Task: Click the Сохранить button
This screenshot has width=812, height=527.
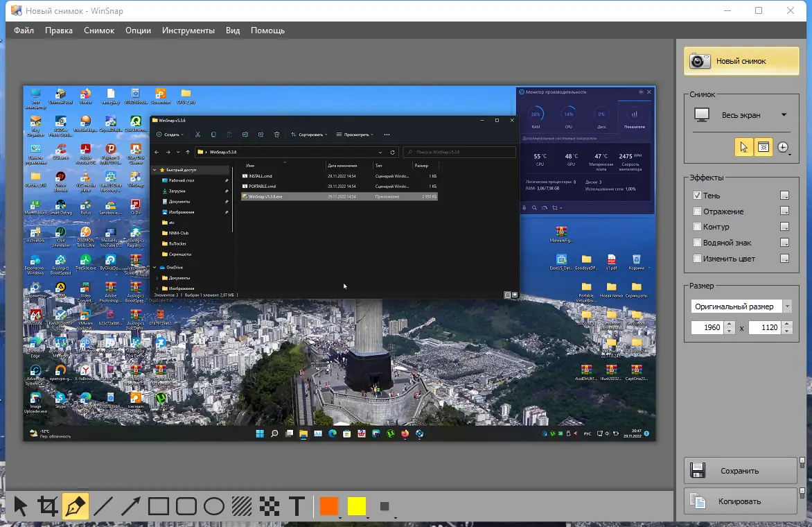Action: pos(740,471)
